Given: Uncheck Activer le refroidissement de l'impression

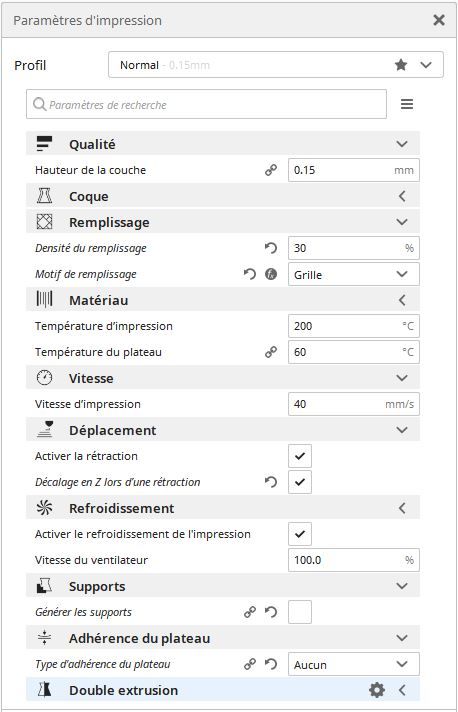Looking at the screenshot, I should [x=300, y=534].
